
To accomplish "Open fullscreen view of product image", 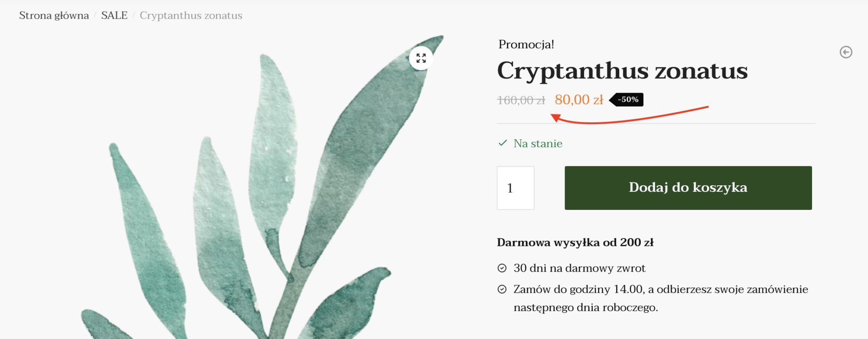I will point(421,58).
